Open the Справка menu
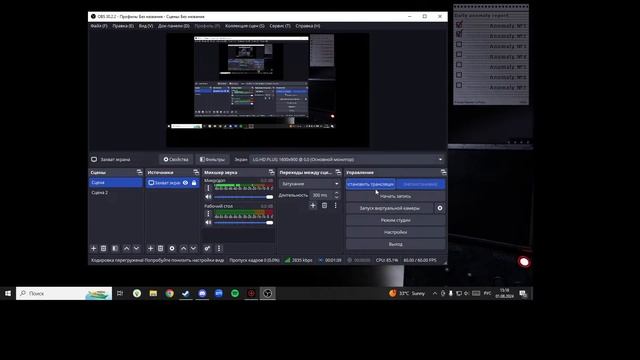 pyautogui.click(x=308, y=26)
